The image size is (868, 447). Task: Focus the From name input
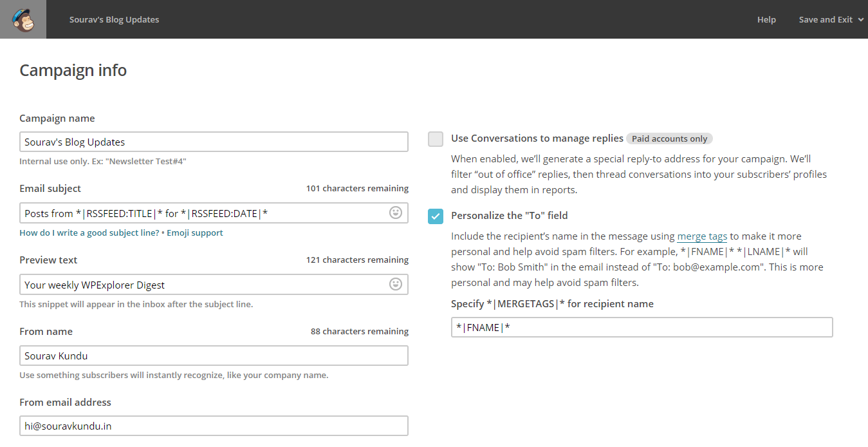pos(214,356)
